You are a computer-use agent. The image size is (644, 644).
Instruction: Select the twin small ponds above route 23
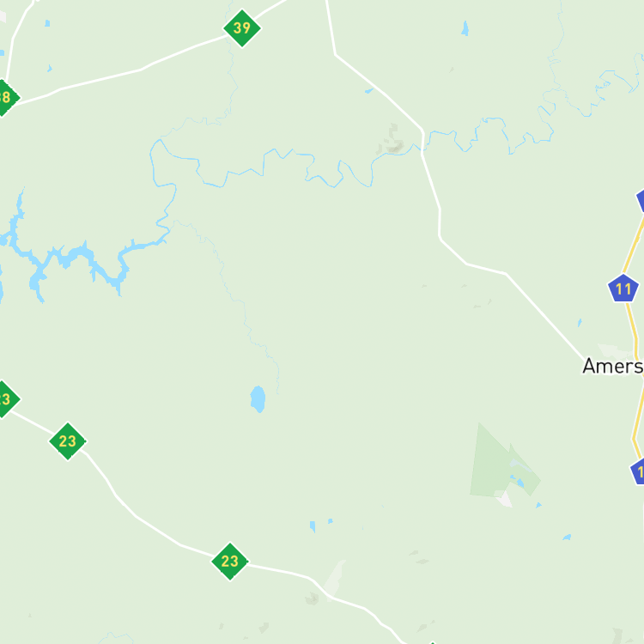pyautogui.click(x=321, y=526)
